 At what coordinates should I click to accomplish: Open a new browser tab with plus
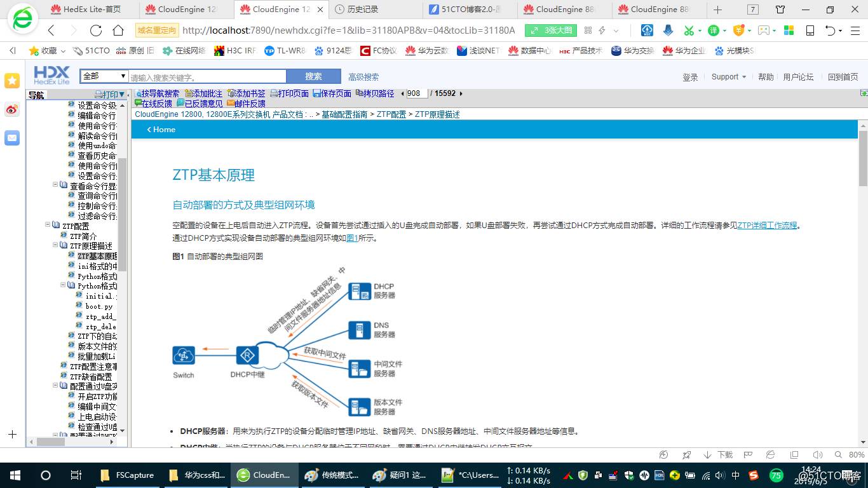pyautogui.click(x=718, y=10)
